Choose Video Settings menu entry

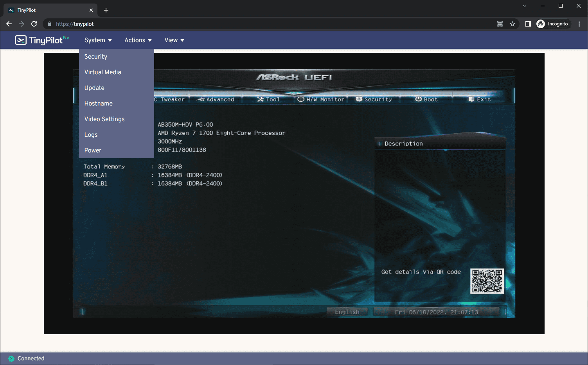click(x=104, y=119)
